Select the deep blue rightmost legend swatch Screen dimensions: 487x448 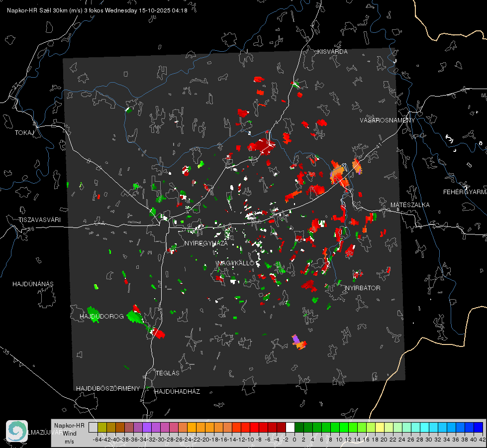click(x=479, y=427)
